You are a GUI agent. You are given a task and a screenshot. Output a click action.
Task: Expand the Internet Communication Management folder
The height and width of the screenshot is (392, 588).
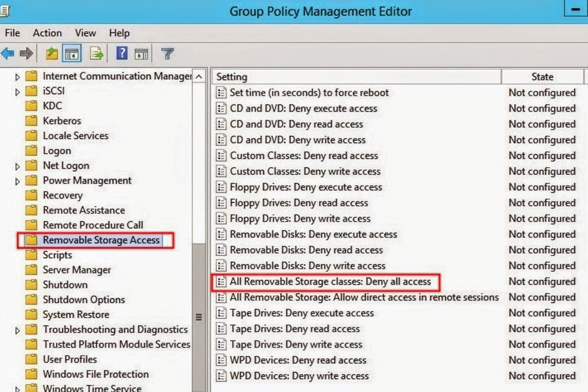tap(17, 76)
